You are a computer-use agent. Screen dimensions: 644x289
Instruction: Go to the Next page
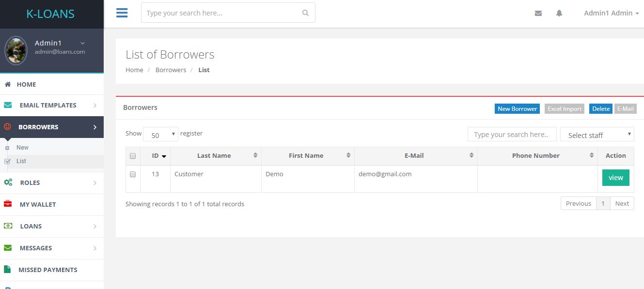coord(622,203)
